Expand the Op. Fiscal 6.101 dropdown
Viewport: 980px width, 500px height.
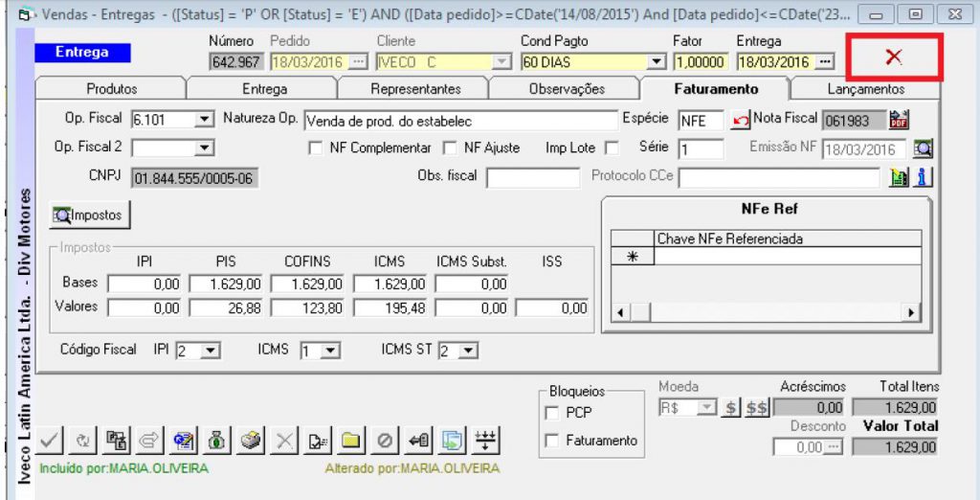(x=204, y=121)
